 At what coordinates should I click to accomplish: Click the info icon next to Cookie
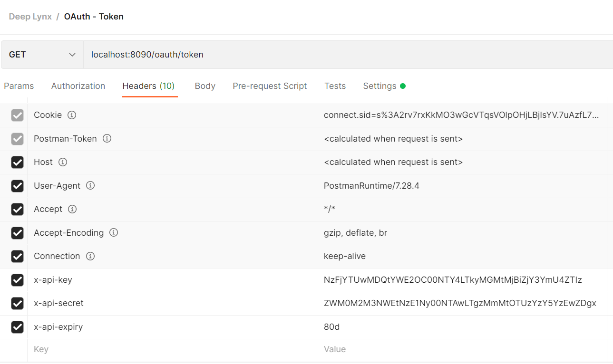72,115
